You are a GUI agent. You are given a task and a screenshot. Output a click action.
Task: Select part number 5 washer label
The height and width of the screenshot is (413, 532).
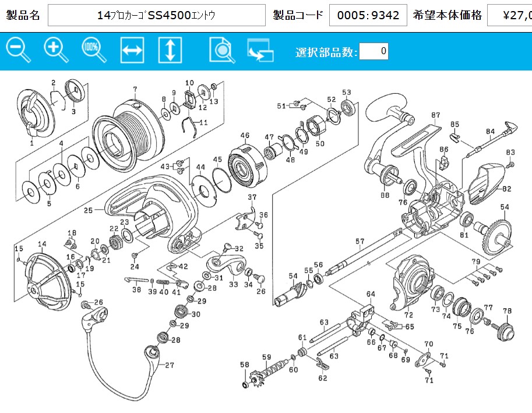pyautogui.click(x=49, y=203)
